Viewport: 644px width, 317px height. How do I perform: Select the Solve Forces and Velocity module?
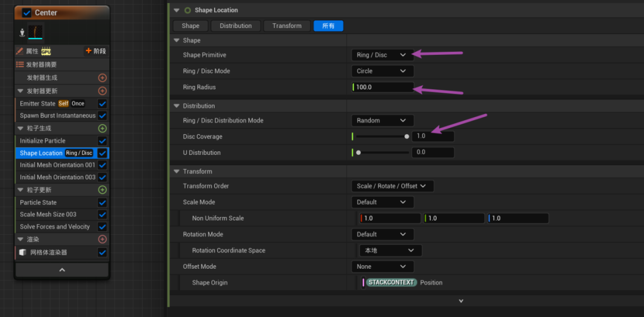(56, 226)
